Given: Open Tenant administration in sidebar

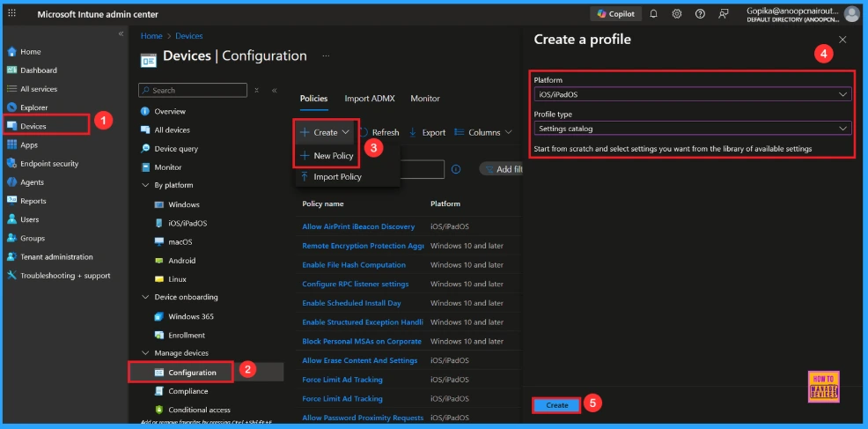Looking at the screenshot, I should (x=56, y=257).
